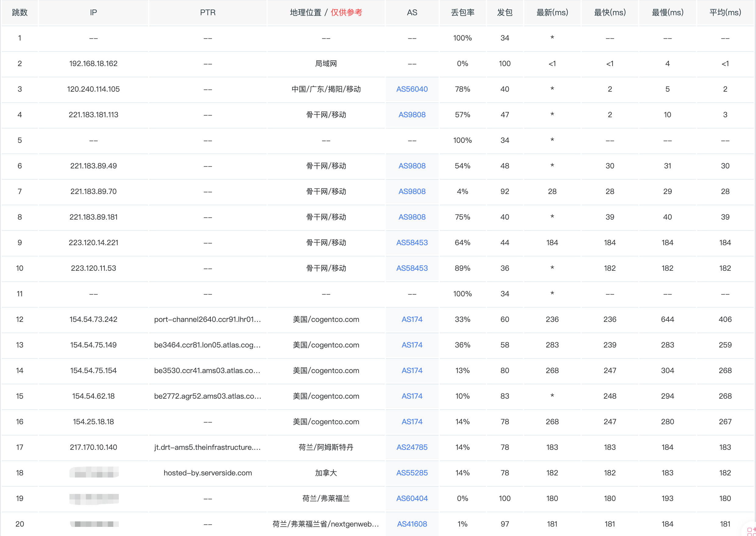
Task: Open AS41608 link in hop 20
Action: pos(412,524)
